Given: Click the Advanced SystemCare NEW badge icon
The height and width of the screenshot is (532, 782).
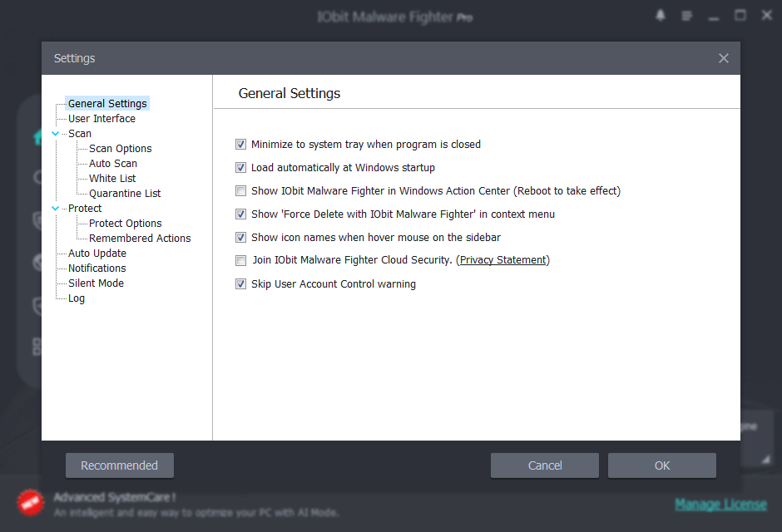Looking at the screenshot, I should point(31,503).
